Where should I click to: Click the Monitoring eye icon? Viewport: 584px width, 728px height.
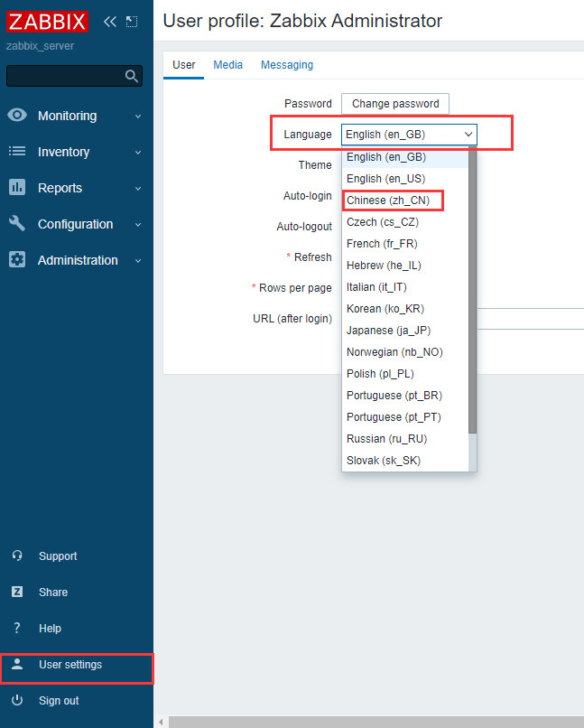pyautogui.click(x=17, y=115)
